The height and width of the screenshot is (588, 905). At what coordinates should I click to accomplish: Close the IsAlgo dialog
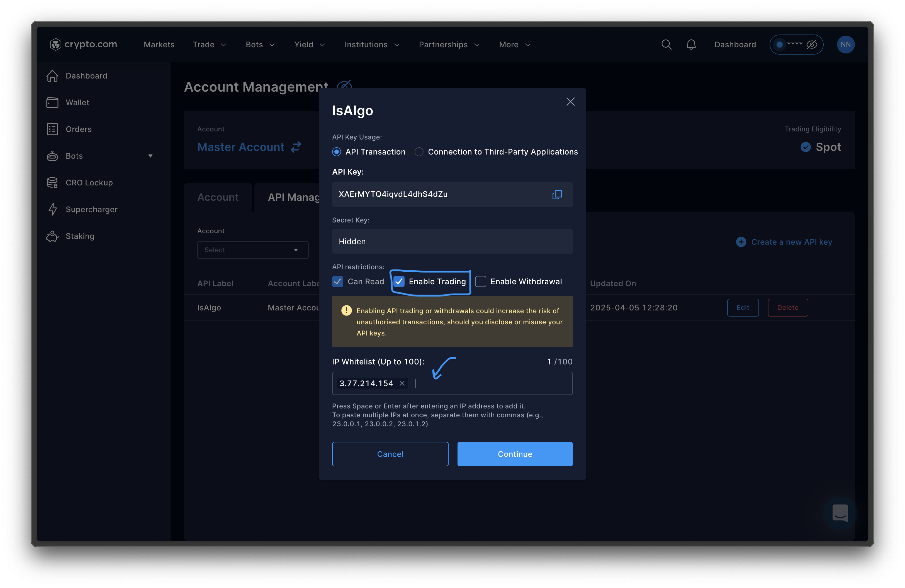click(x=570, y=102)
